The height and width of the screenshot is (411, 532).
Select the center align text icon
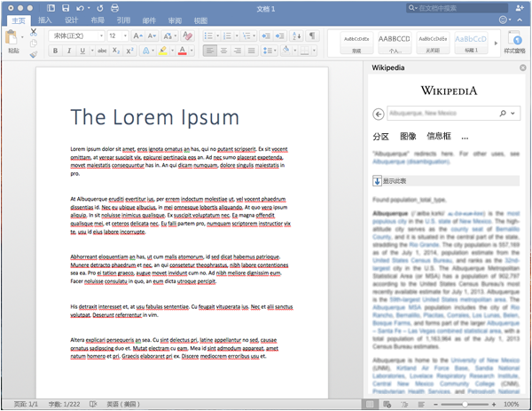(x=224, y=51)
